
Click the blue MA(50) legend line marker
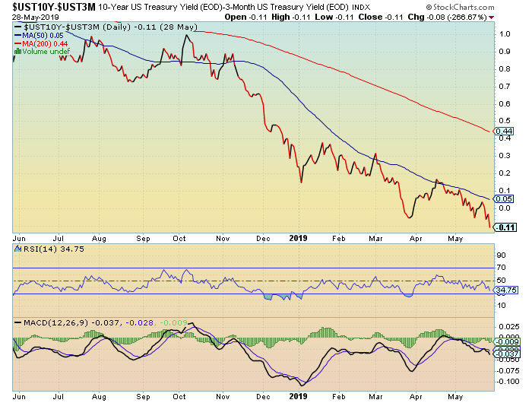click(x=18, y=35)
